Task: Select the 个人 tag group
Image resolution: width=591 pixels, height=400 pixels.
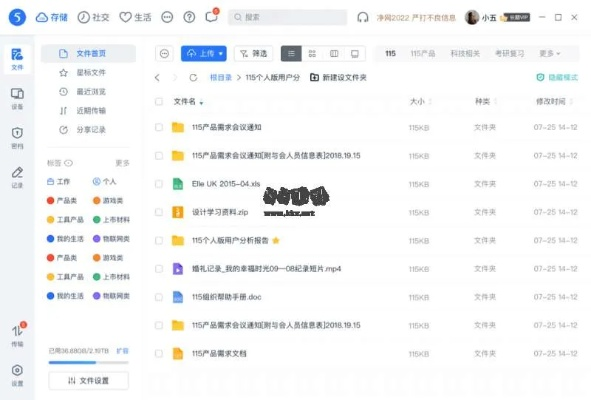Action: [104, 181]
